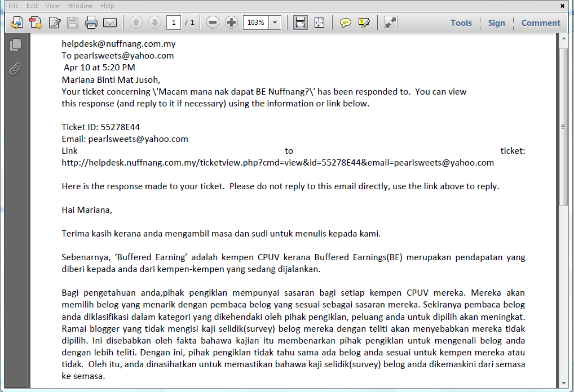Go to next page arrow
Screen dimensions: 574x392
point(154,23)
